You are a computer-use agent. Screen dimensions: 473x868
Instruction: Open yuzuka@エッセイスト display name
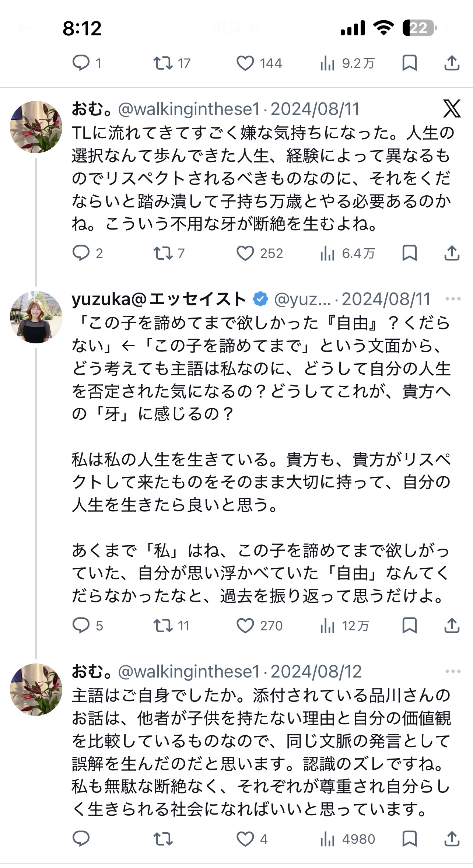159,299
